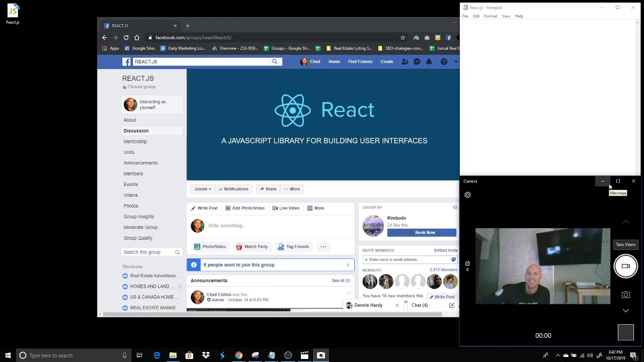Viewport: 644px width, 362px height.
Task: Toggle the group Notifications button
Action: pyautogui.click(x=233, y=189)
